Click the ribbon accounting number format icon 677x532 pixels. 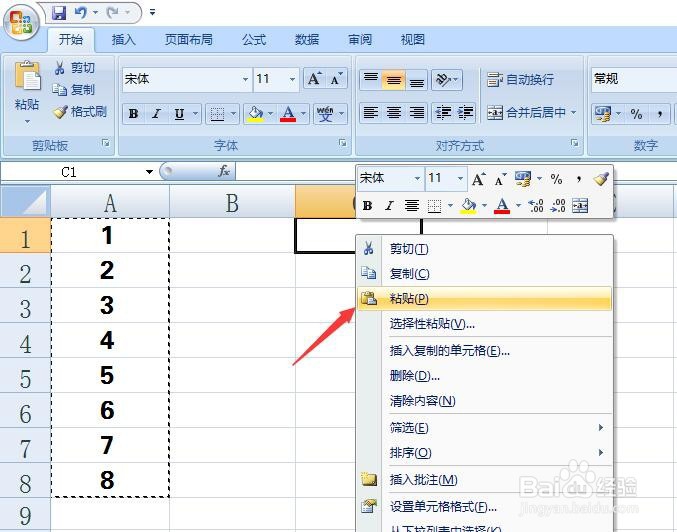(x=603, y=114)
